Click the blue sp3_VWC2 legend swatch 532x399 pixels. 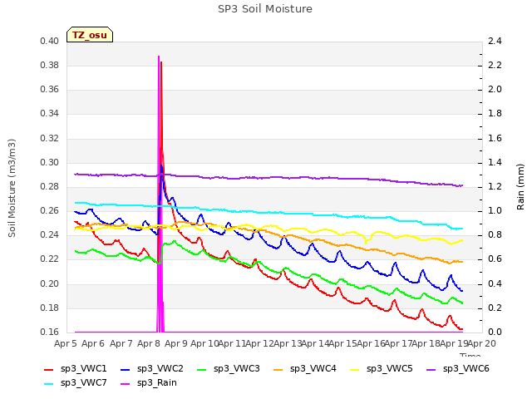tap(126, 369)
